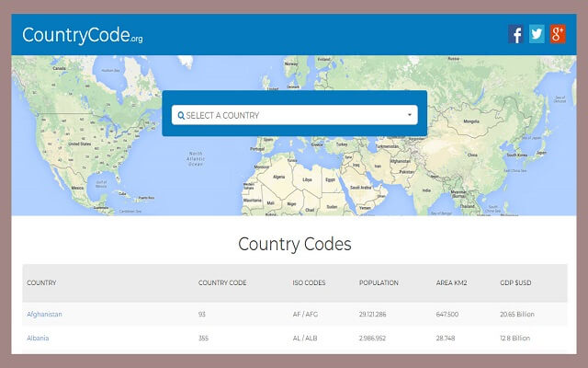The image size is (588, 368).
Task: Select Albania's area 28,748
Action: (x=446, y=338)
